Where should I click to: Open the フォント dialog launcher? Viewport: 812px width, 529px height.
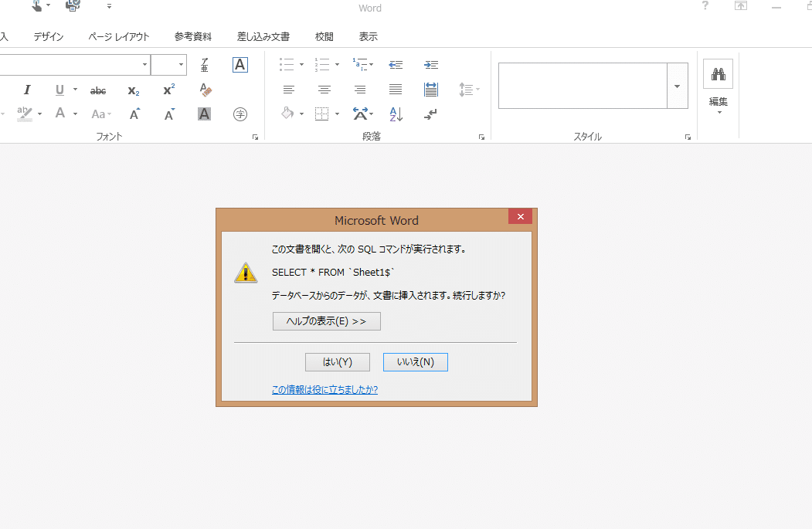(x=255, y=137)
